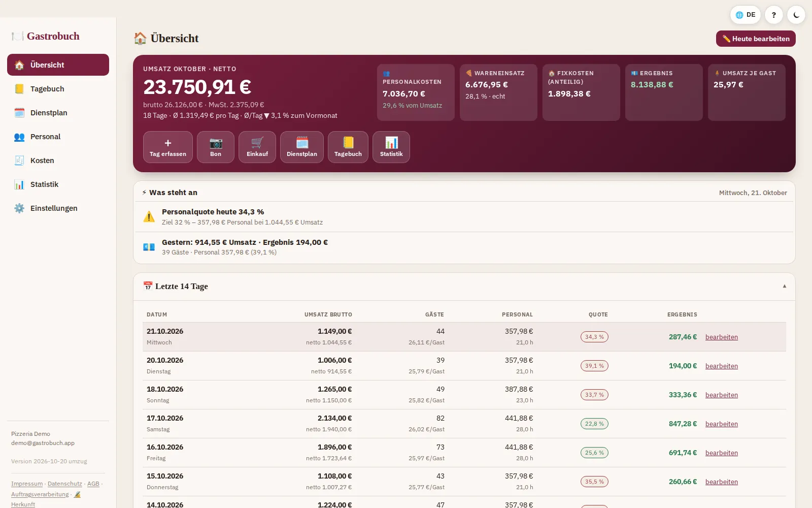Click the Gastrobuch logo

click(46, 36)
